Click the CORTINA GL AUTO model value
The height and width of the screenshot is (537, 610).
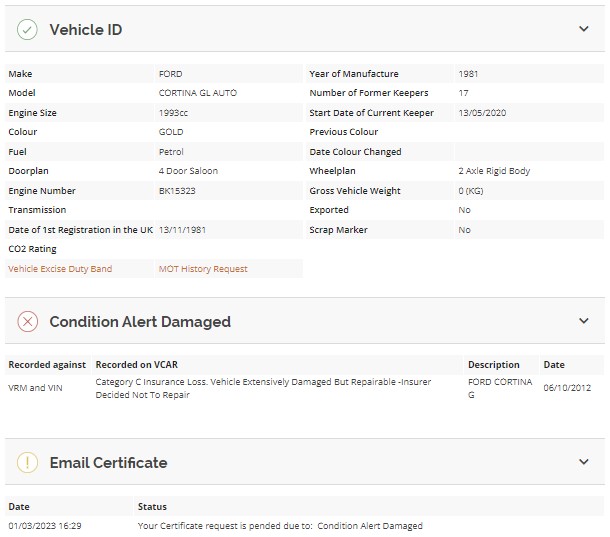(x=198, y=93)
